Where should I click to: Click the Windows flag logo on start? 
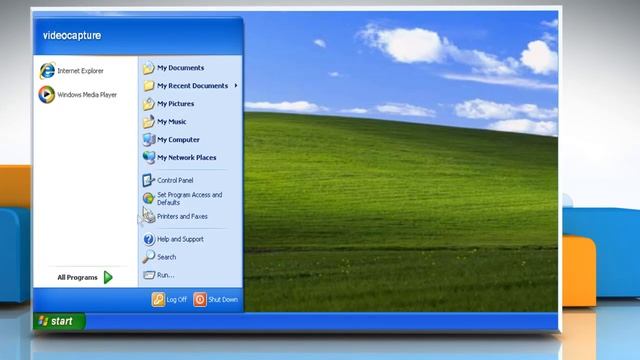coord(43,321)
